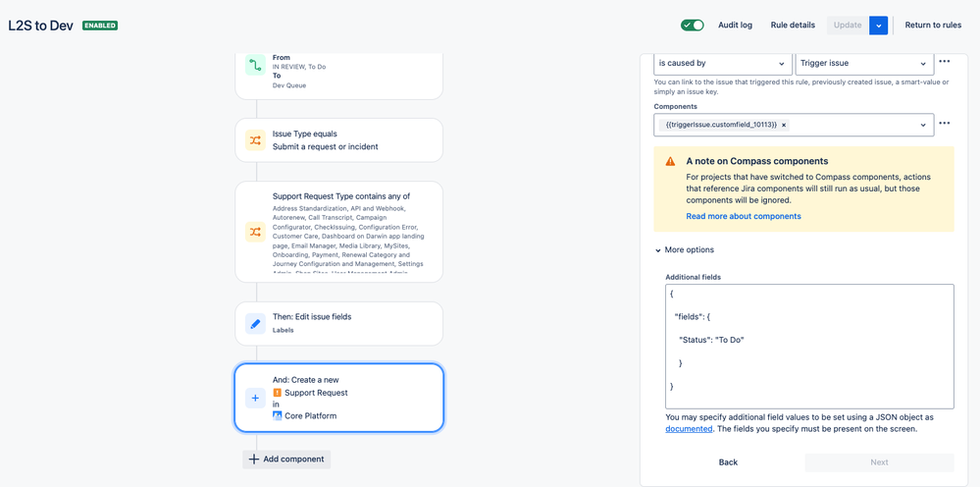Viewport: 980px width, 487px height.
Task: Open the Update button dropdown arrow
Action: click(878, 25)
